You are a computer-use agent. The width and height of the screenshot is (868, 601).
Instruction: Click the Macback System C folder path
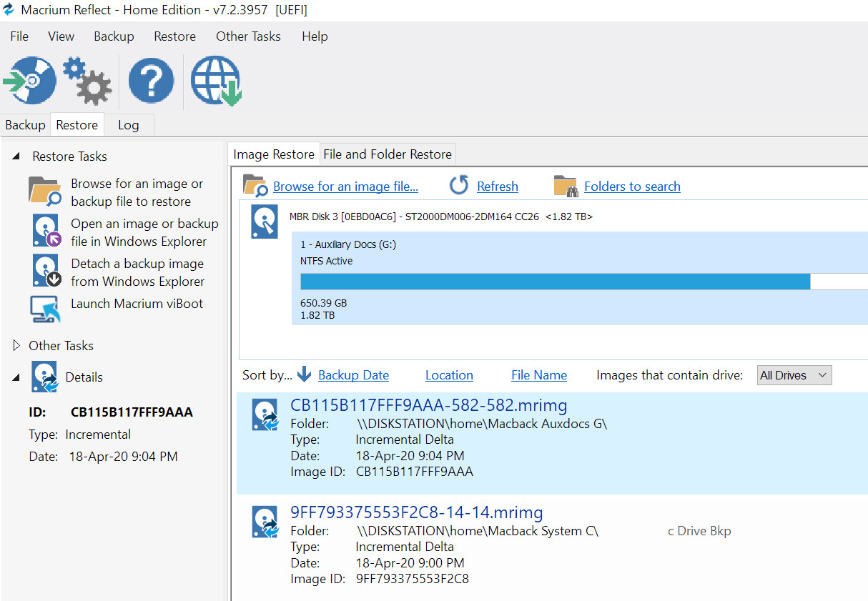point(477,531)
